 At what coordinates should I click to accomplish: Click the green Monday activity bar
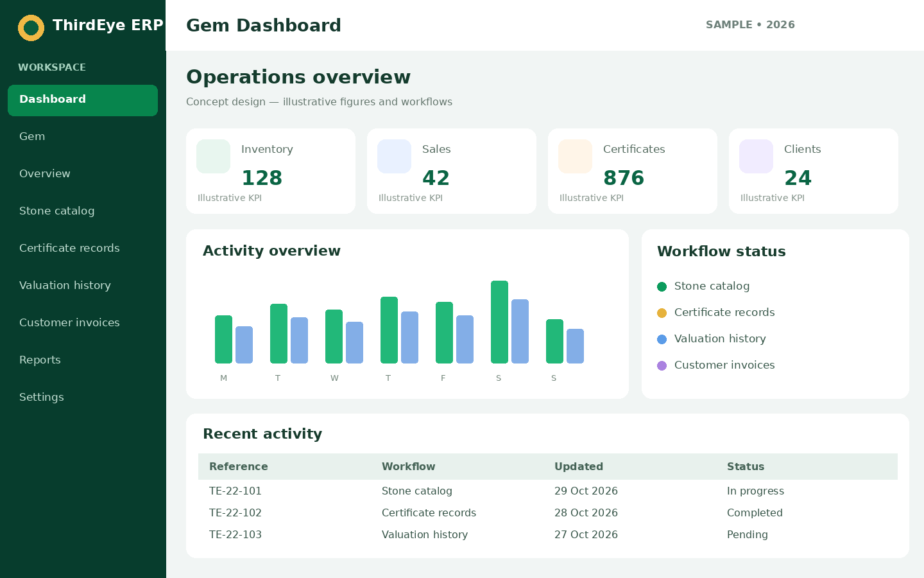(223, 339)
